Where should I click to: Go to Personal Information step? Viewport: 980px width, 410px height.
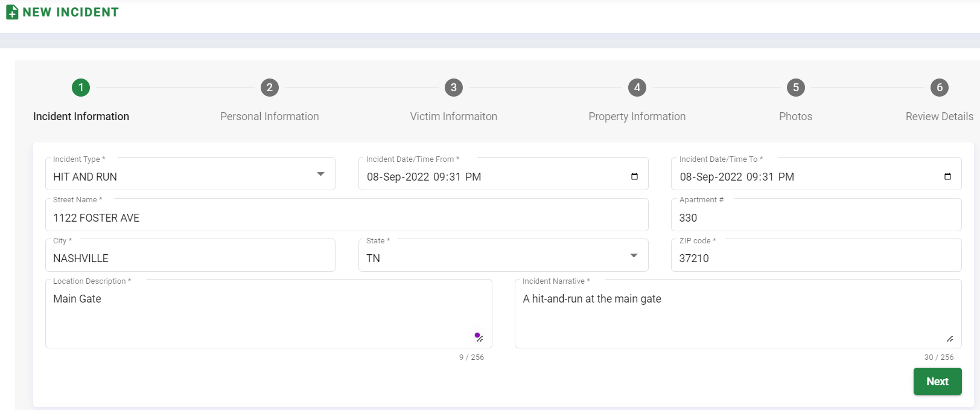270,117
